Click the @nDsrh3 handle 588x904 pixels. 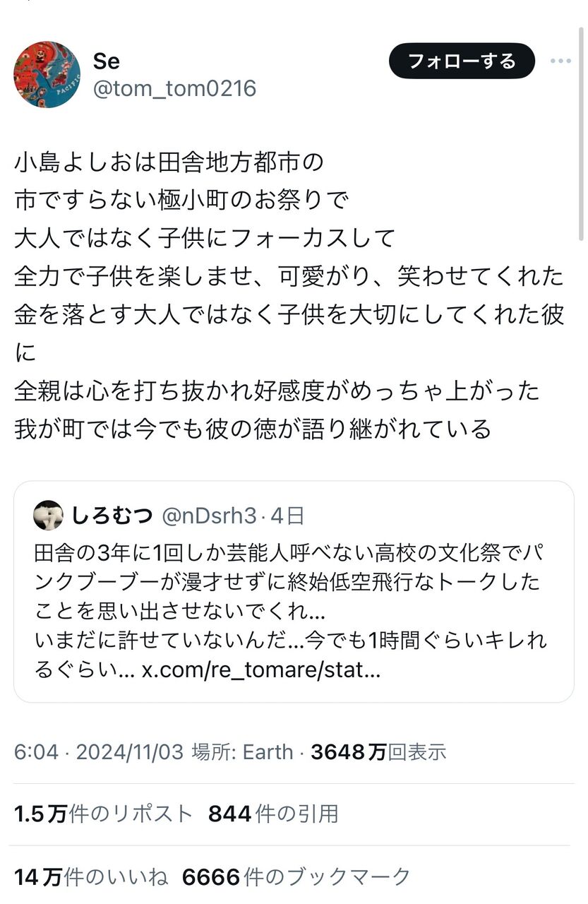pos(209,516)
